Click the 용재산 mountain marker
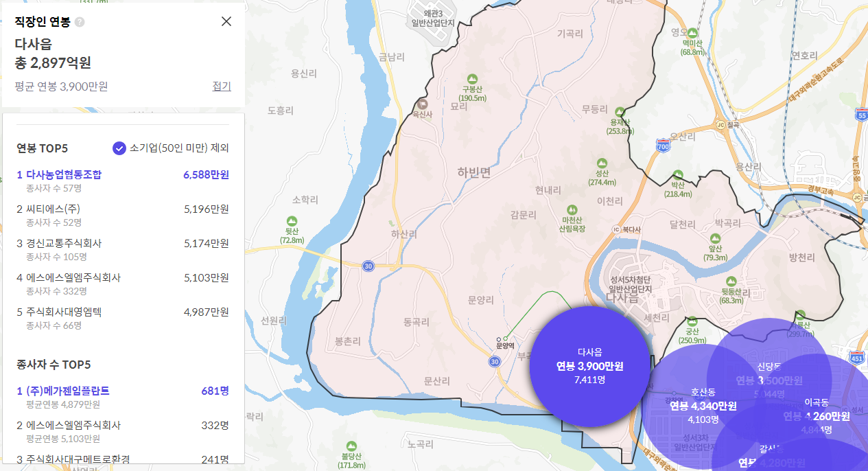This screenshot has width=868, height=471. [620, 111]
